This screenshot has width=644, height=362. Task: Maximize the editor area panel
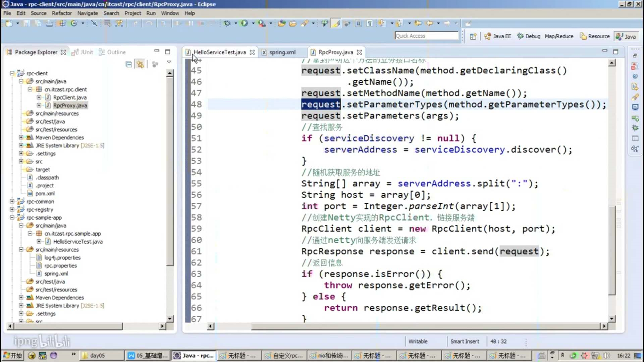(x=616, y=52)
